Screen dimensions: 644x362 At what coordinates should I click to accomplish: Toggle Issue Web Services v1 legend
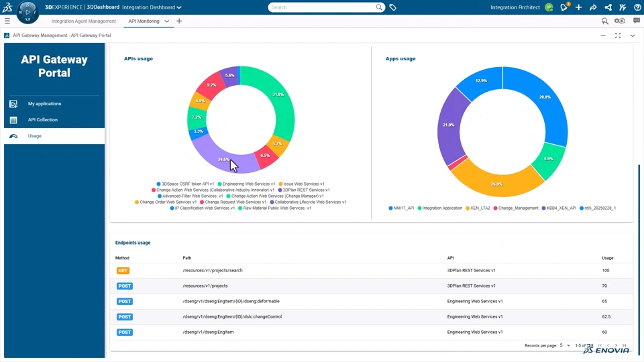click(x=301, y=184)
